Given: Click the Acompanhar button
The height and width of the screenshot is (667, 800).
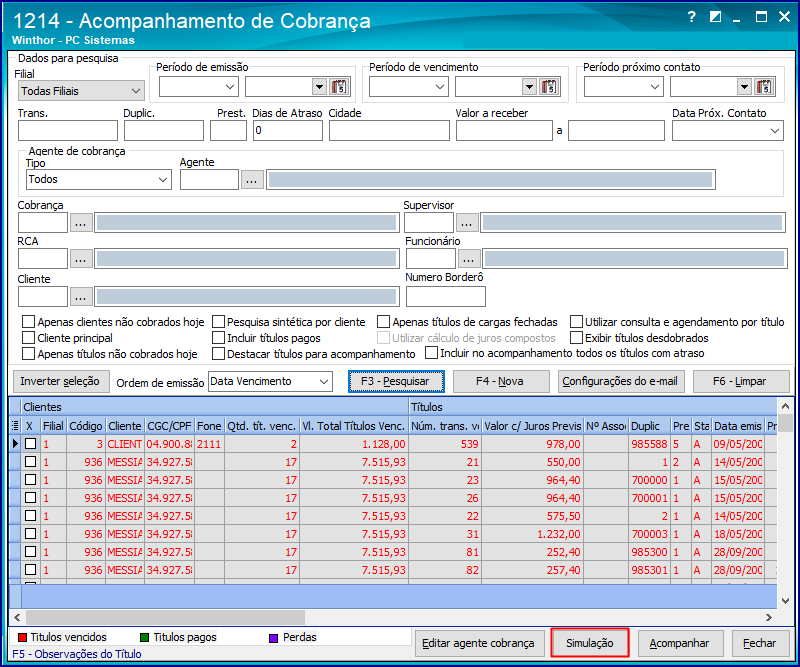Looking at the screenshot, I should pos(680,643).
